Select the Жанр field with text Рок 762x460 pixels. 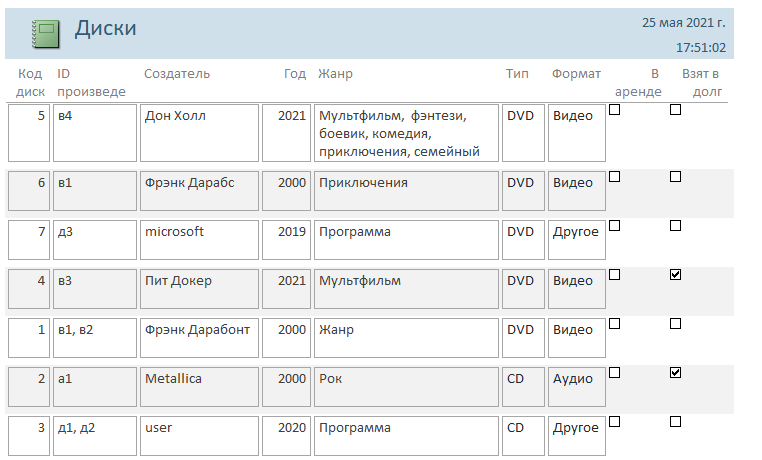click(x=406, y=387)
